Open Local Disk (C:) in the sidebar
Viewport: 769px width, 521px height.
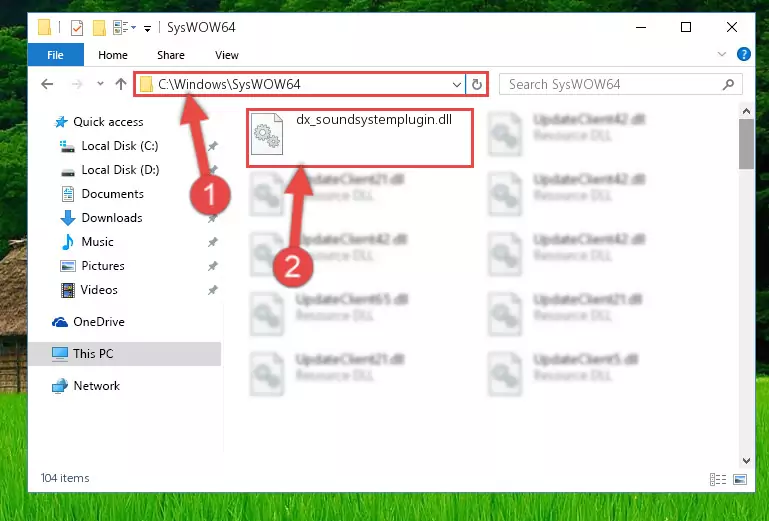pos(120,146)
